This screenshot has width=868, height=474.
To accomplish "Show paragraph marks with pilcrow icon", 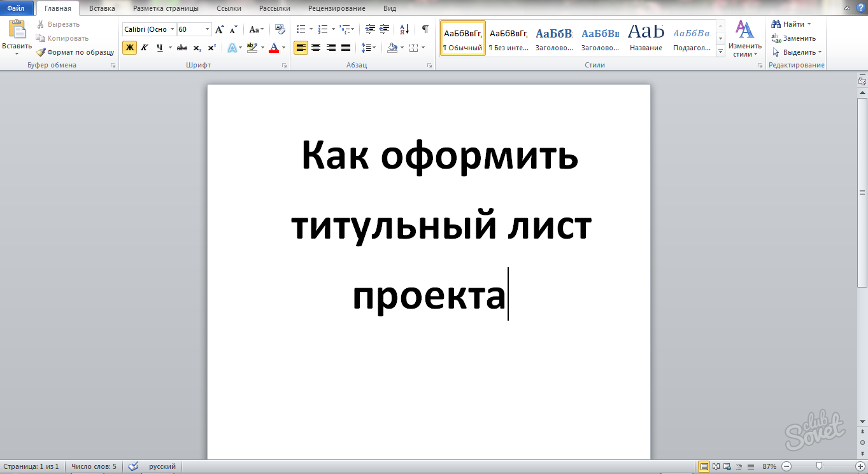I will point(425,29).
